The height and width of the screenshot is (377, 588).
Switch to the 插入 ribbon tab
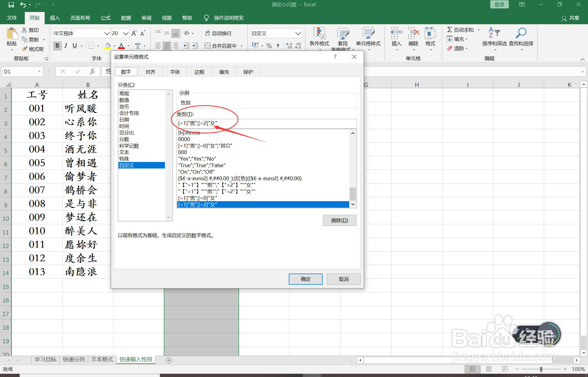pos(55,18)
